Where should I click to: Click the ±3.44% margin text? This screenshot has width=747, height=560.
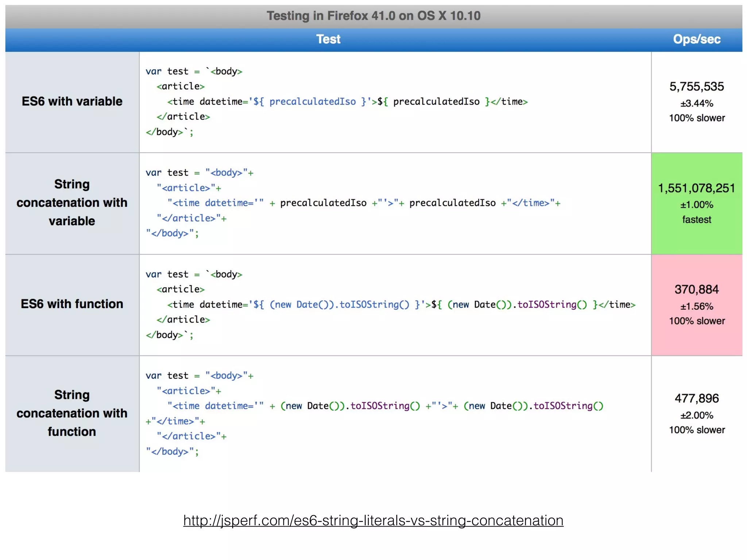point(696,104)
